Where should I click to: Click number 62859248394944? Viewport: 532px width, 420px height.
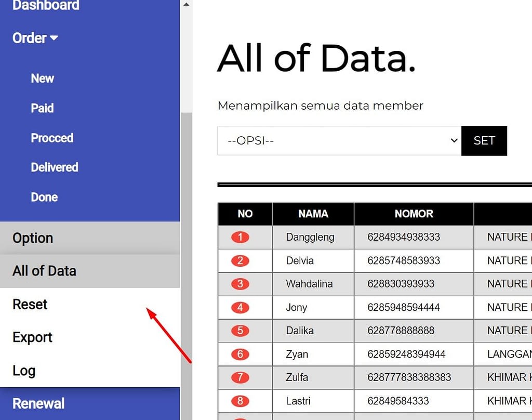[x=406, y=354]
